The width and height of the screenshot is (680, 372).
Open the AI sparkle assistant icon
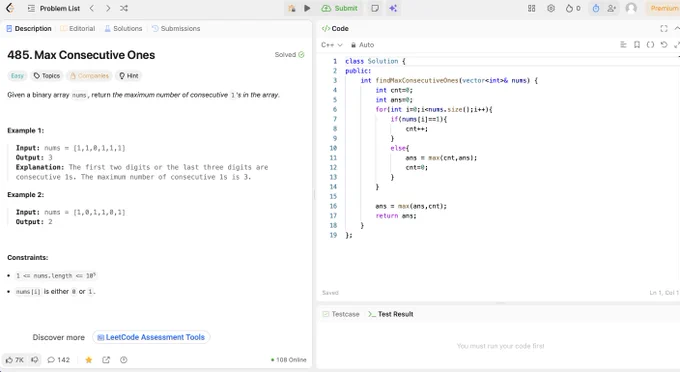tap(393, 8)
